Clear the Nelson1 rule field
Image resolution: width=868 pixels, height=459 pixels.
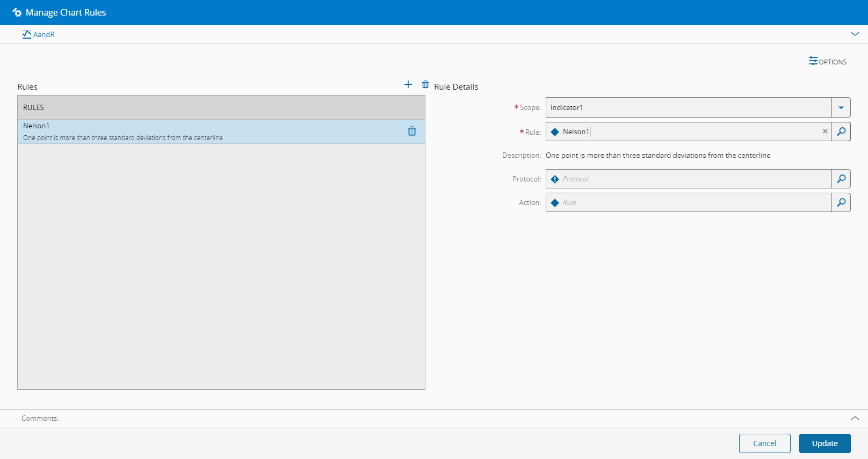tap(825, 132)
